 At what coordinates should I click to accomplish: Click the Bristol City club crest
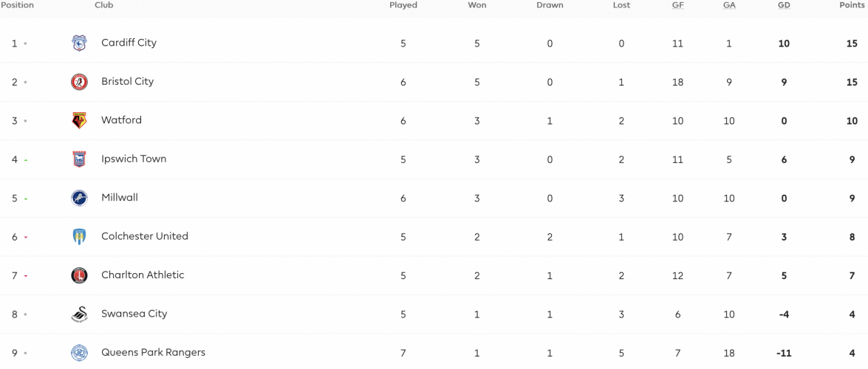[x=79, y=82]
